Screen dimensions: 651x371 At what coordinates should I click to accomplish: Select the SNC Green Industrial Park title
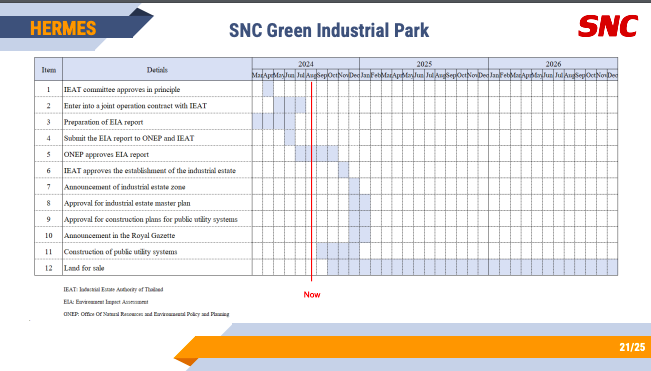pyautogui.click(x=329, y=30)
